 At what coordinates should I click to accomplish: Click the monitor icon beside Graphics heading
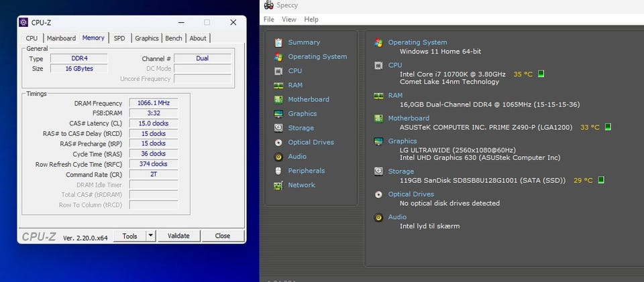378,141
